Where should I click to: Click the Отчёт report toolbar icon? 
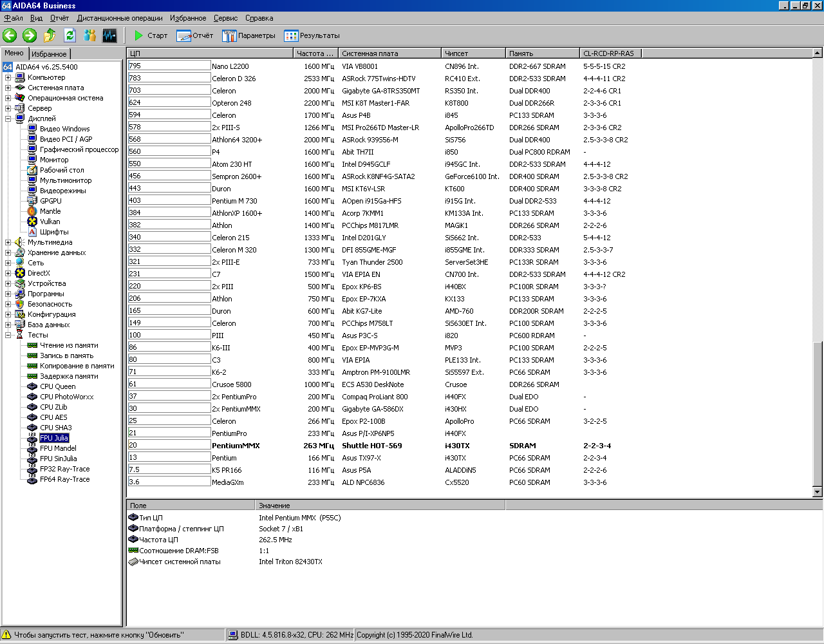point(184,35)
